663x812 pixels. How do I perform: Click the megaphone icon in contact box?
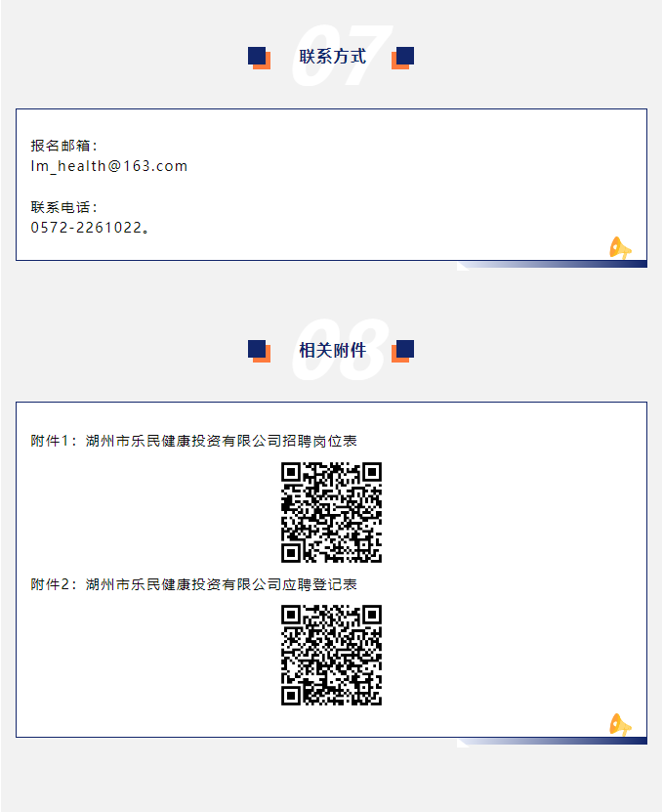pyautogui.click(x=620, y=248)
